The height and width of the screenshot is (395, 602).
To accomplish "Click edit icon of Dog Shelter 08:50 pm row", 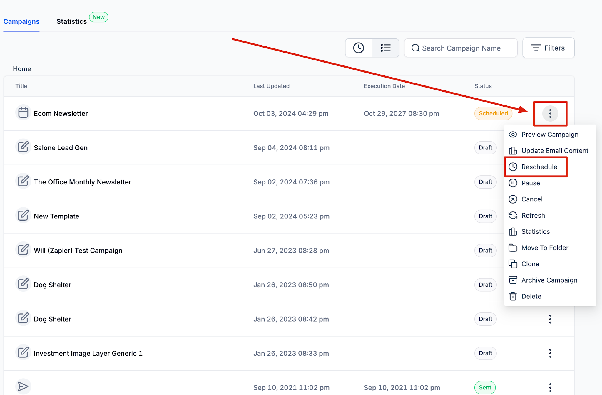I will (x=23, y=284).
